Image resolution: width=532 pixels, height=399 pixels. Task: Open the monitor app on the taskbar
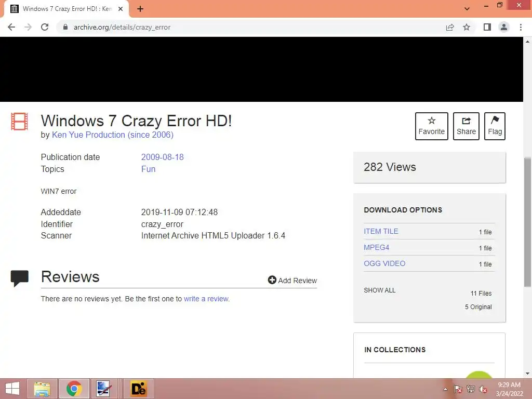click(x=103, y=389)
